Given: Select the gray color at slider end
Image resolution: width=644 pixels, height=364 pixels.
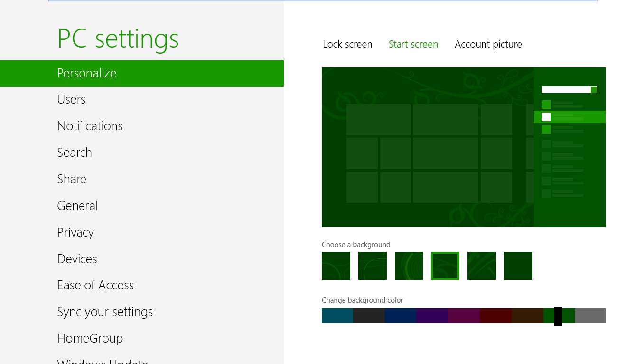Looking at the screenshot, I should tap(590, 316).
